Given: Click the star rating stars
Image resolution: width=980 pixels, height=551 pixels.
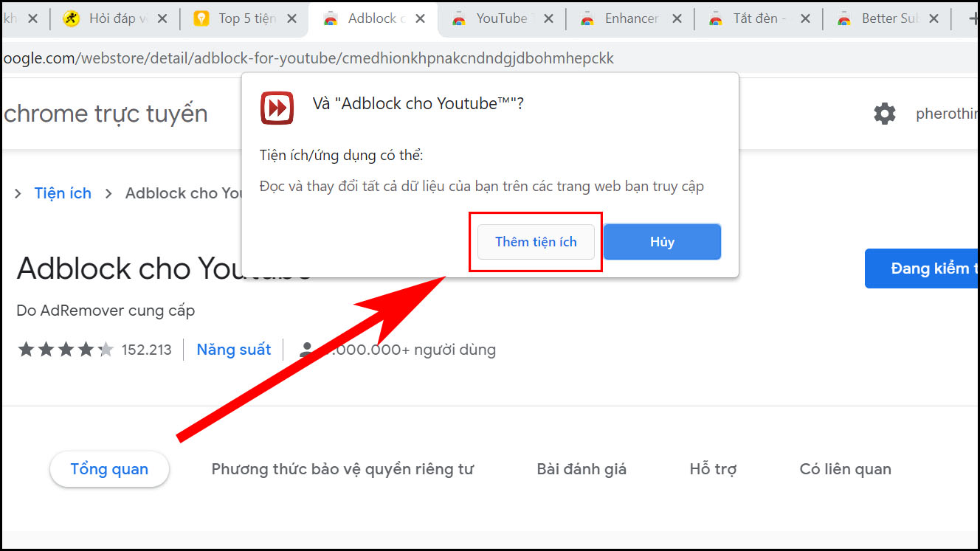Looking at the screenshot, I should tap(65, 349).
